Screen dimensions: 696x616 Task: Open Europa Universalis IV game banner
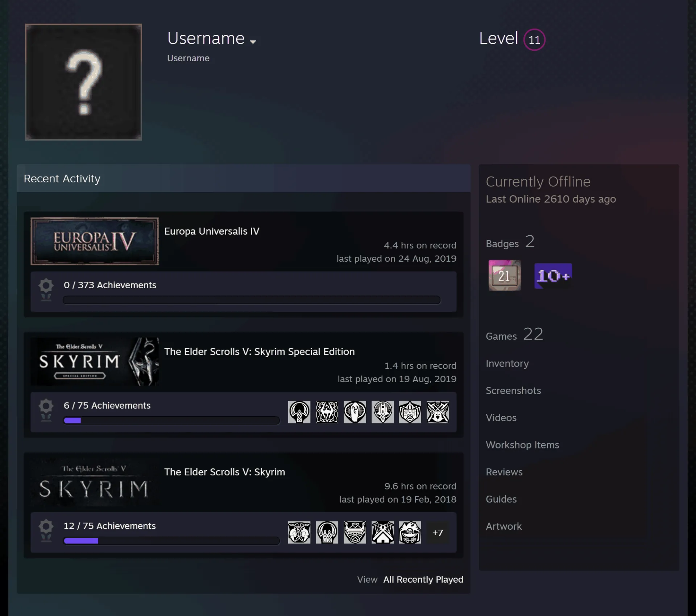point(95,241)
